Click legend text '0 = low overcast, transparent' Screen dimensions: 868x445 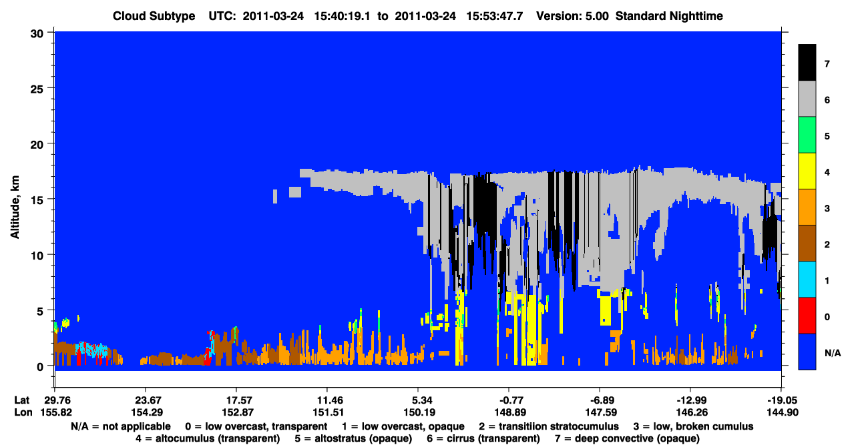256,426
